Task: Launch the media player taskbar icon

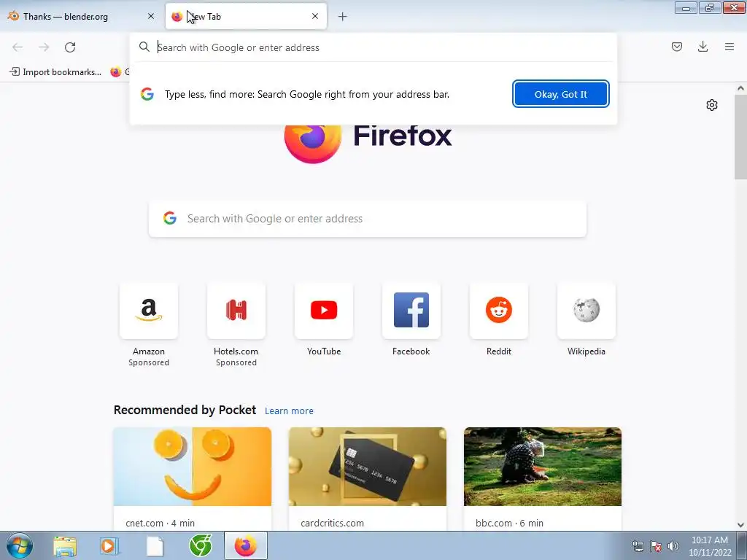Action: pyautogui.click(x=109, y=545)
